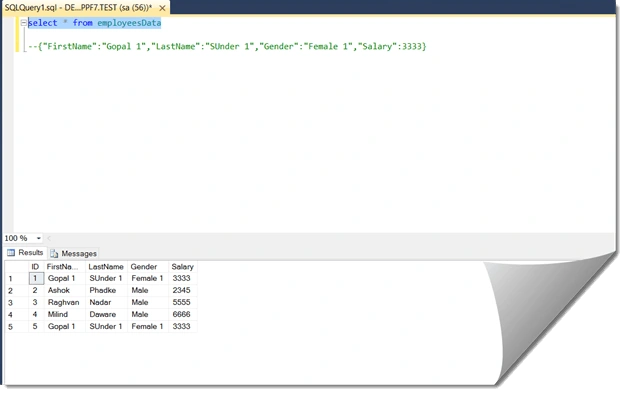624x393 pixels.
Task: Click the Messages tab icon
Action: (x=54, y=253)
